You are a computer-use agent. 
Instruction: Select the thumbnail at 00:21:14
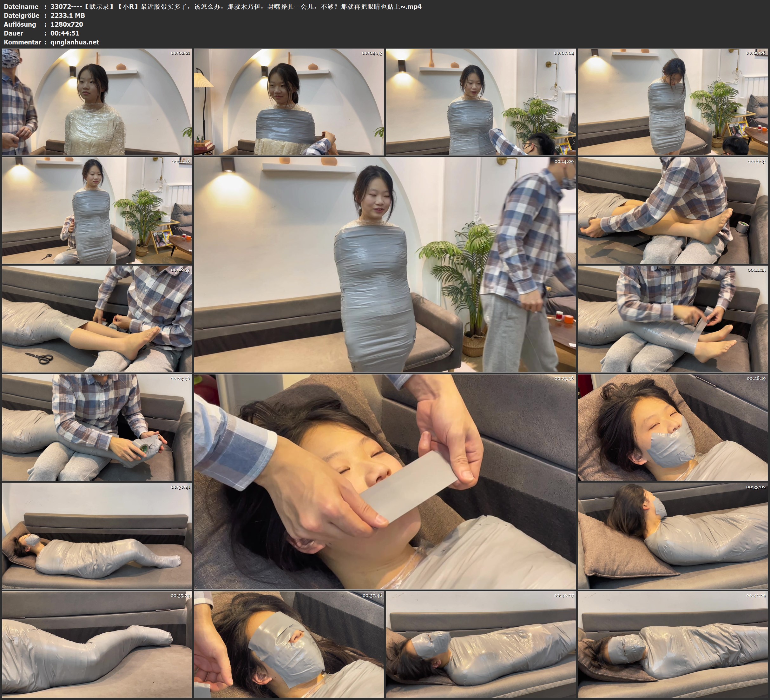pos(673,319)
